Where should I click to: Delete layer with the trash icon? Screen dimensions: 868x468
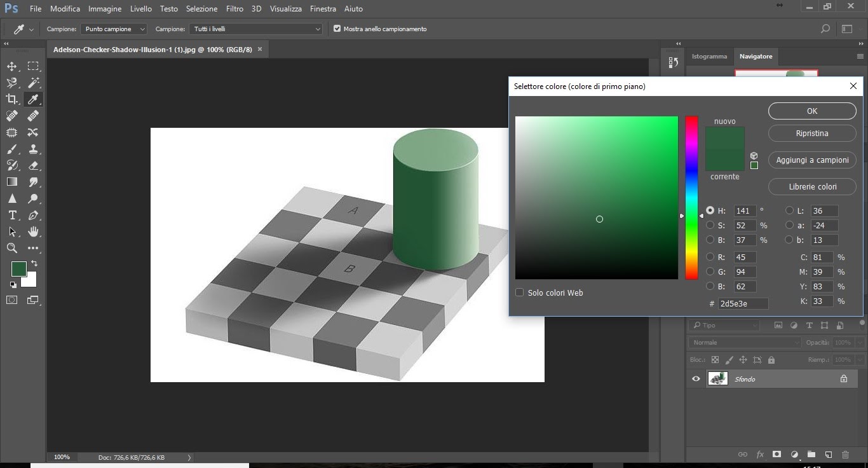click(845, 455)
